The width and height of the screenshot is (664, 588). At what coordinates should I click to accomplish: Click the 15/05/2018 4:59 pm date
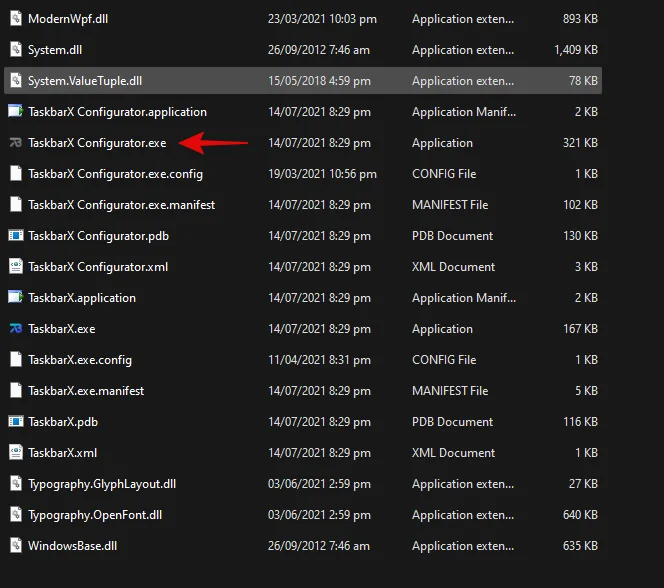click(319, 81)
